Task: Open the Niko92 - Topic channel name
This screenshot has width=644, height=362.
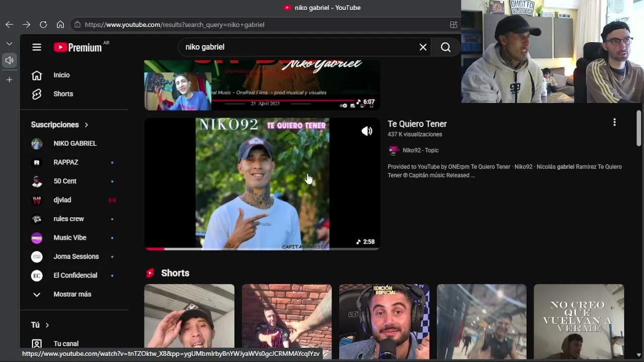Action: point(421,150)
